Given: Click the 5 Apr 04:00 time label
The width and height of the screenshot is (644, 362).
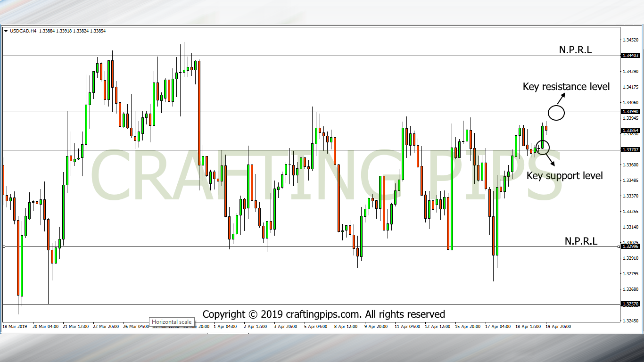Looking at the screenshot, I should click(x=315, y=326).
